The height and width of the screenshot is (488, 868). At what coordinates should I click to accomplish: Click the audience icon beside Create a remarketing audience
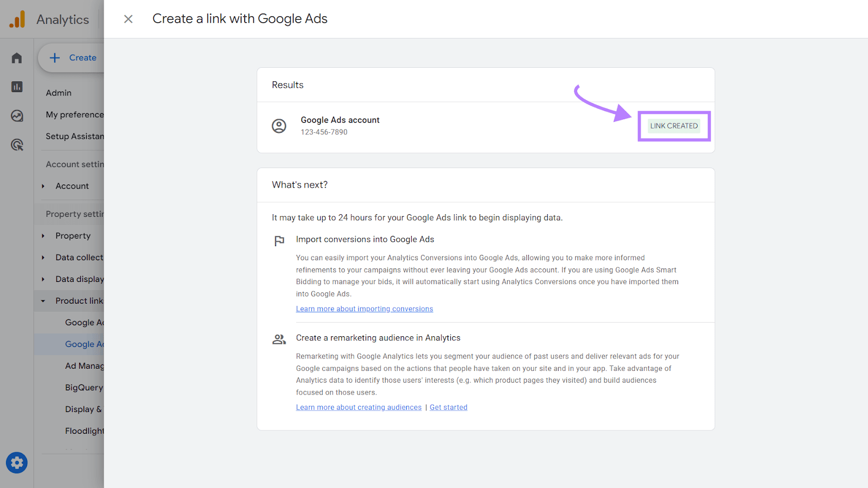279,339
